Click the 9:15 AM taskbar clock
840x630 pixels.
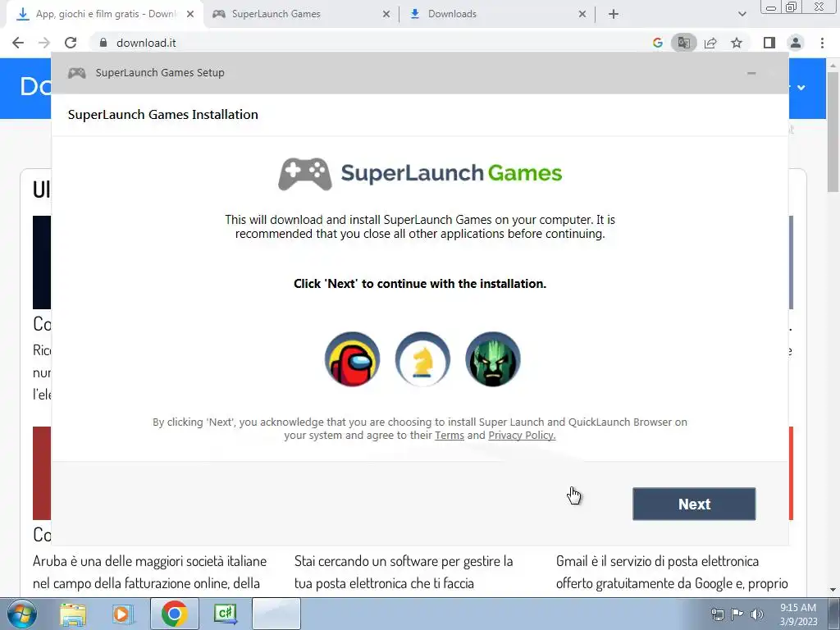click(x=798, y=614)
